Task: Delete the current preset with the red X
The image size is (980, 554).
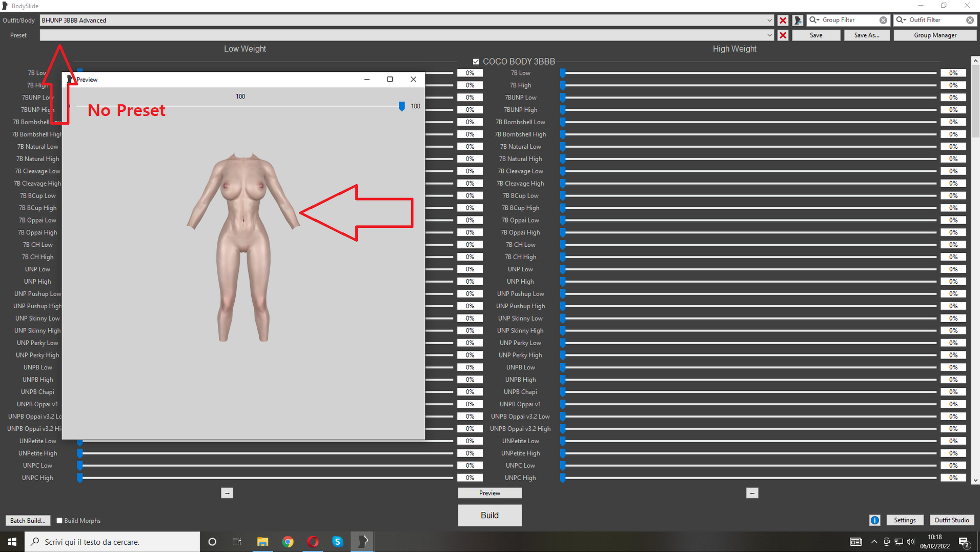Action: (x=783, y=35)
